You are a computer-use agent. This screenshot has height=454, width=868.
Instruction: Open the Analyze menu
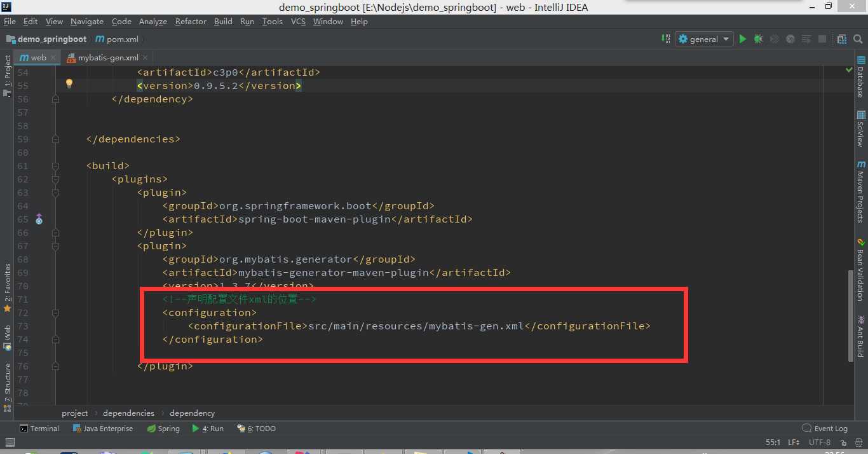153,21
